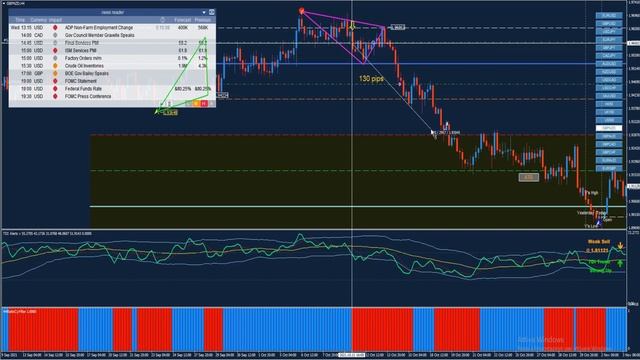Click the Weak Sell signal label
Image resolution: width=640 pixels, height=360 pixels.
(x=599, y=242)
